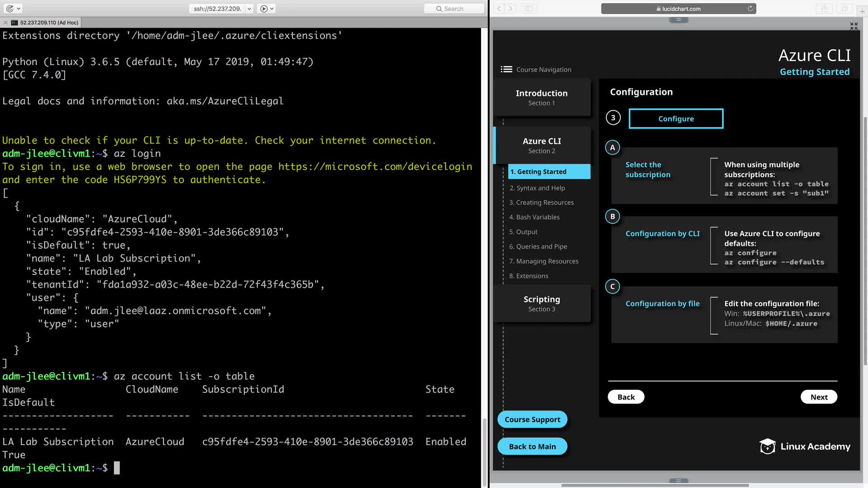Open the terminal app menu dropdown

19,9
